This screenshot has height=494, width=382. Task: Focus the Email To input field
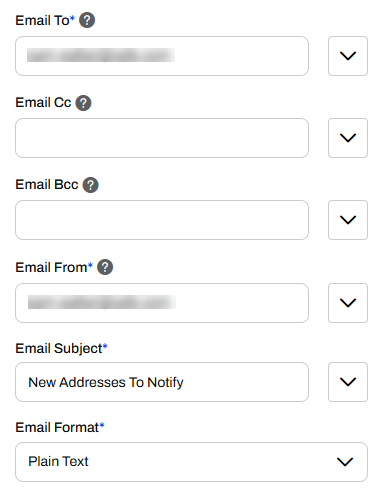162,56
